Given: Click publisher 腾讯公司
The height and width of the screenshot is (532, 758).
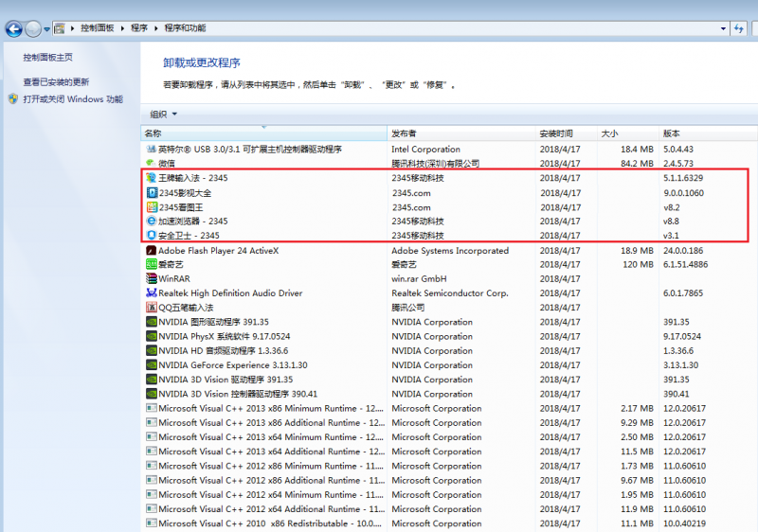Looking at the screenshot, I should [x=408, y=308].
